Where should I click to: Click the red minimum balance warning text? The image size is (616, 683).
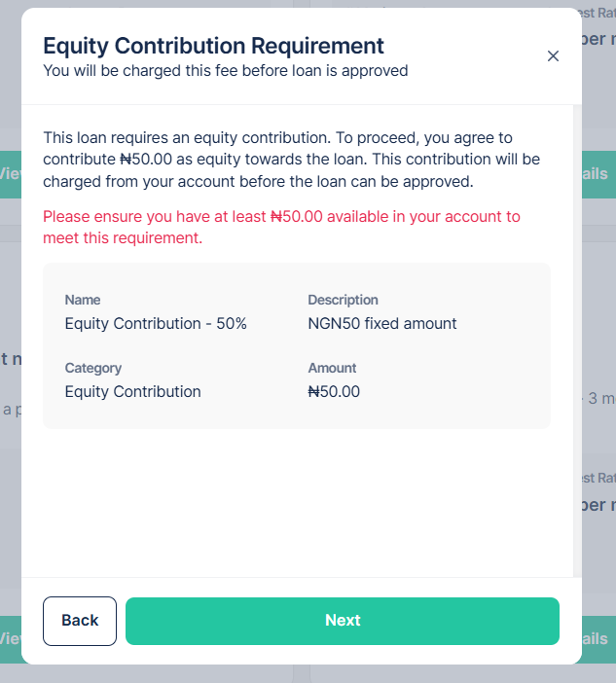[x=281, y=227]
